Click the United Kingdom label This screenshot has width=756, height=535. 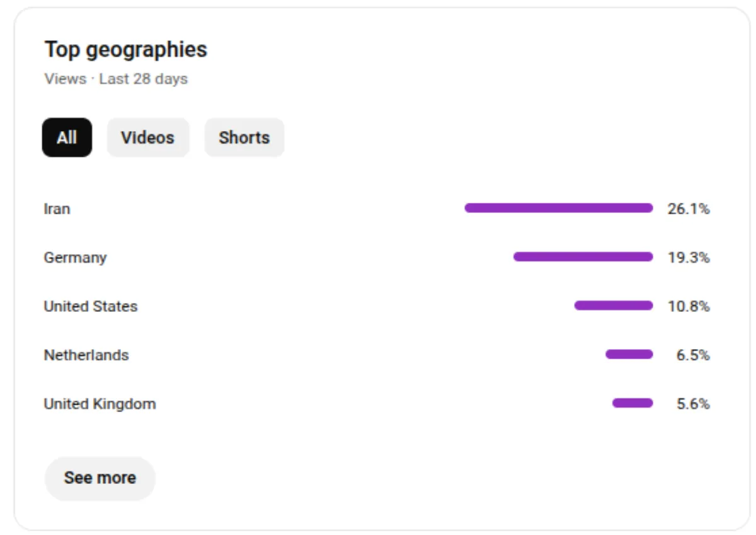pyautogui.click(x=100, y=404)
